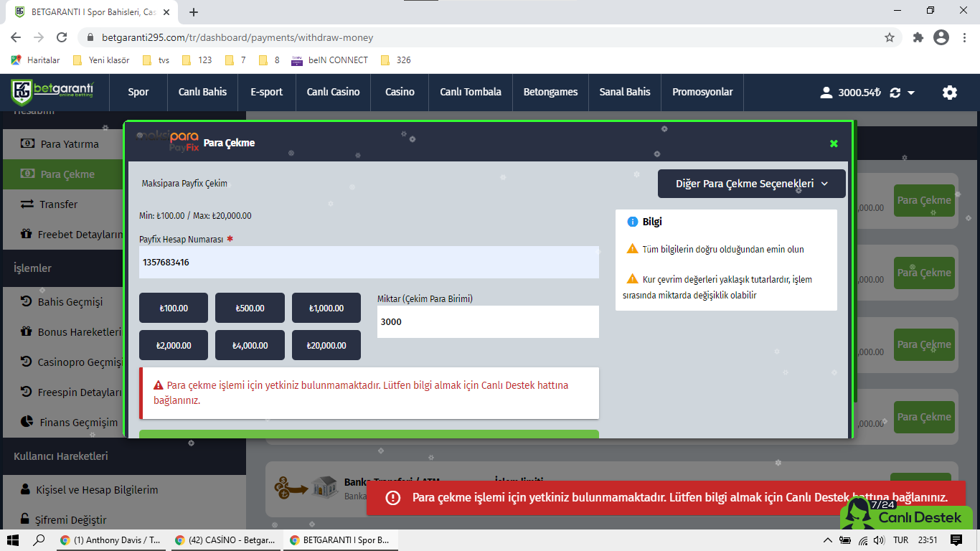
Task: Open the Spor menu
Action: tap(138, 92)
